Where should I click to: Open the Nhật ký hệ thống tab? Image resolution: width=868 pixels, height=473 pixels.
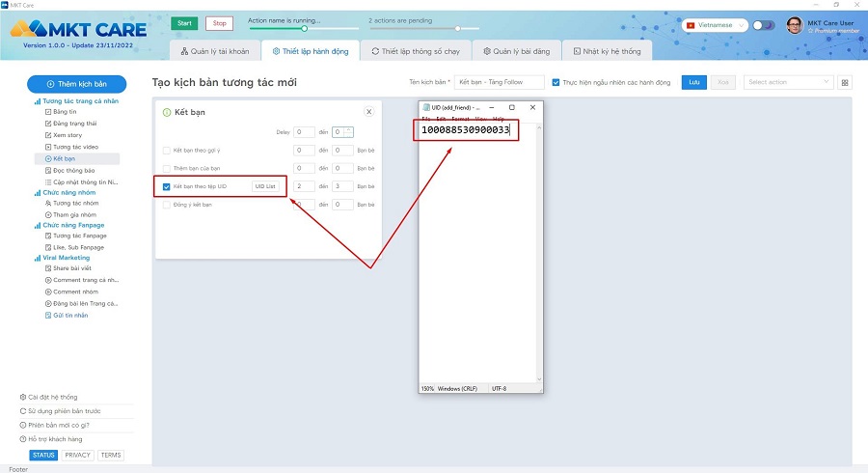(x=607, y=51)
